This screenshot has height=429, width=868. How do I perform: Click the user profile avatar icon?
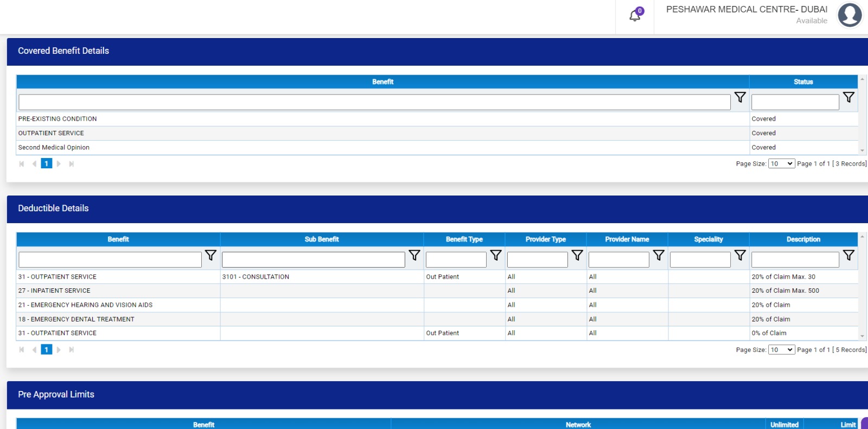click(849, 15)
